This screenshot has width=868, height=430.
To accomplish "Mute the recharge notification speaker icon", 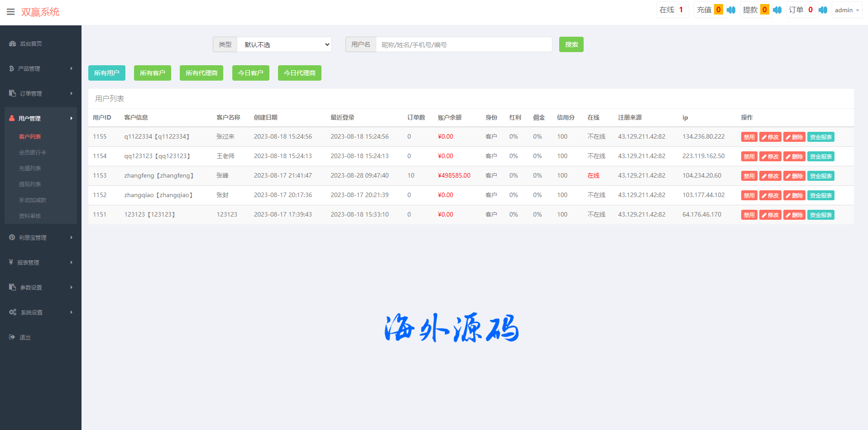I will (x=731, y=10).
